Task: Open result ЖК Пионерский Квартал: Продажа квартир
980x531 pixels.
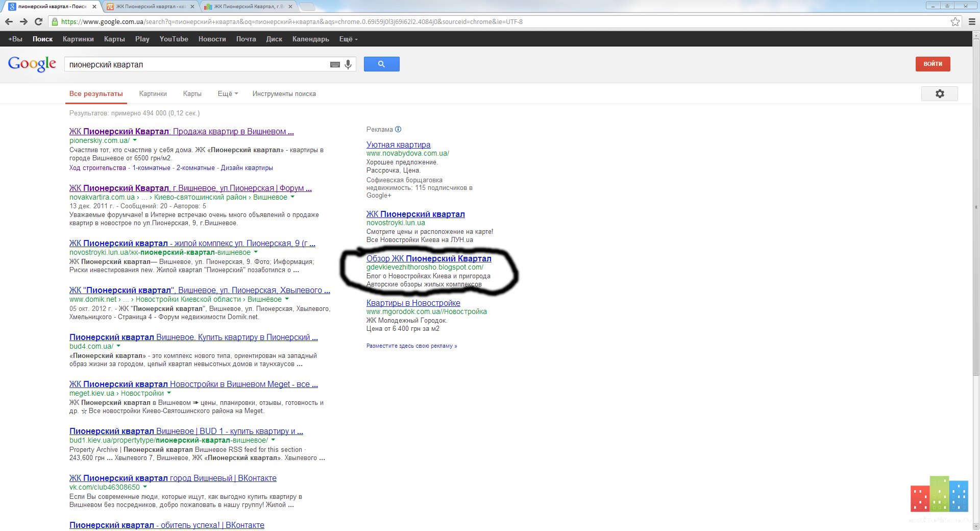Action: [x=181, y=131]
